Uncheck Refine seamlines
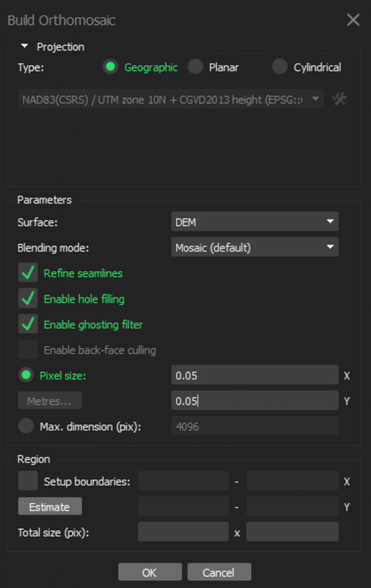 (28, 273)
